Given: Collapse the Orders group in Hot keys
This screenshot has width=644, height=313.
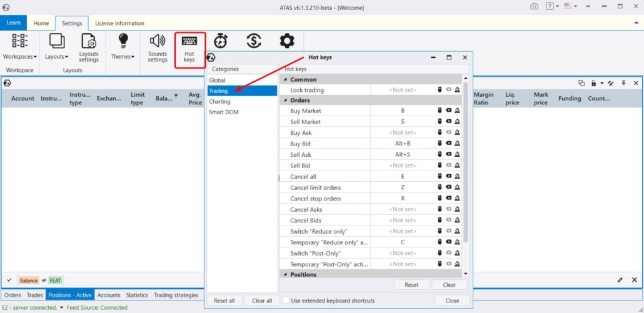Looking at the screenshot, I should [286, 100].
